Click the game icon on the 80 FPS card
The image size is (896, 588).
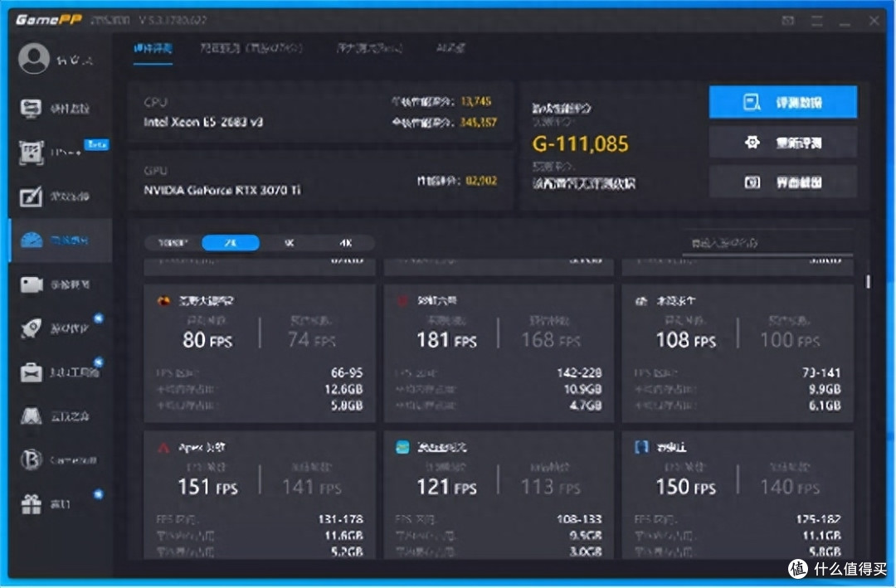pyautogui.click(x=164, y=300)
